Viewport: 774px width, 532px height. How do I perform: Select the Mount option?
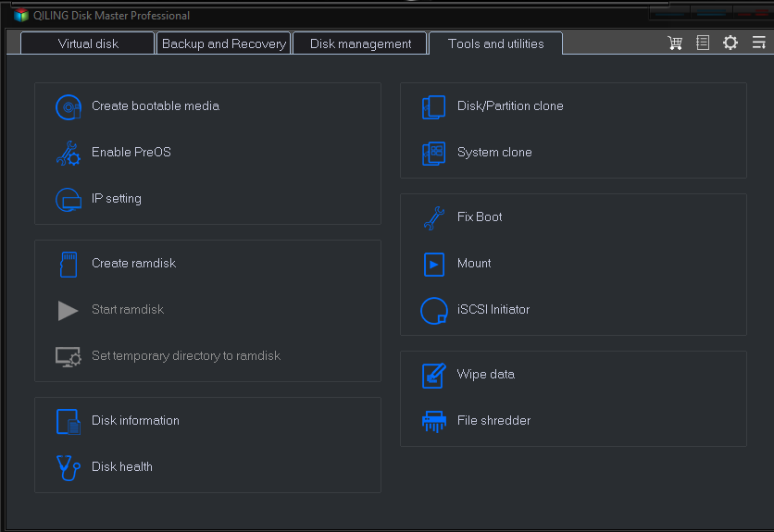click(474, 264)
